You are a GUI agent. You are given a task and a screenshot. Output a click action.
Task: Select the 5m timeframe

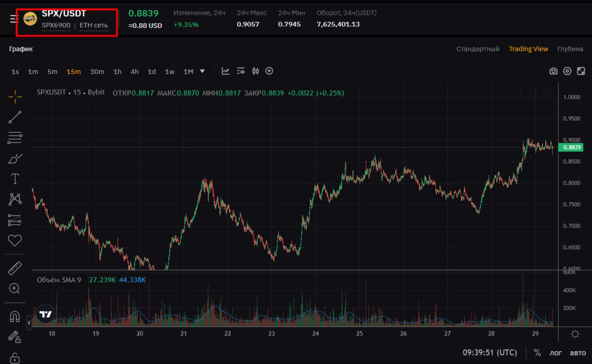pos(52,72)
